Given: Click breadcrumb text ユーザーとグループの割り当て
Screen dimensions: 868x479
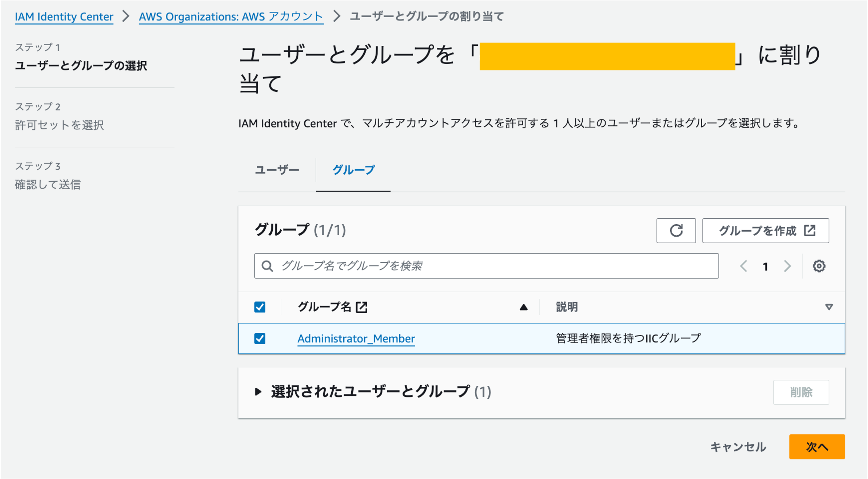Looking at the screenshot, I should [427, 17].
